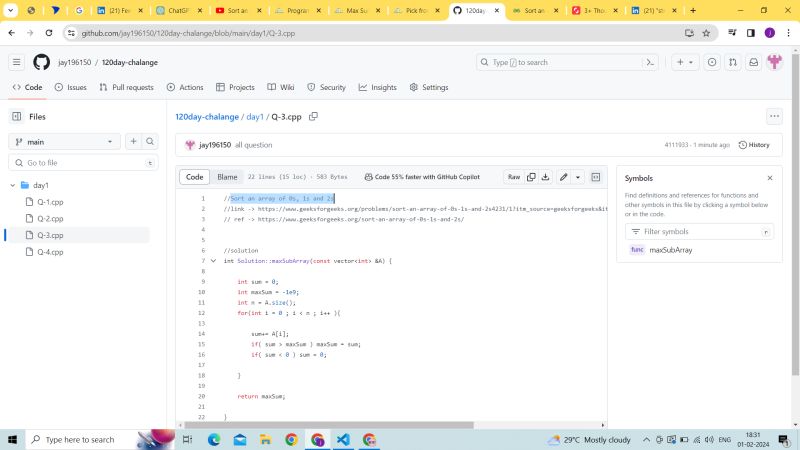Open the main branch selector dropdown

coord(64,142)
